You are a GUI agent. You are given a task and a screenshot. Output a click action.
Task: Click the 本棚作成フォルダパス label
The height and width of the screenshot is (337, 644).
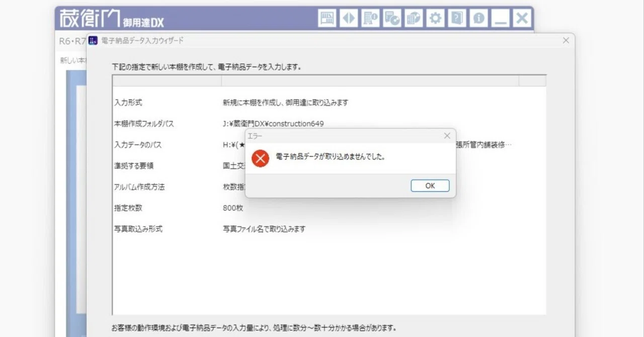(x=144, y=124)
